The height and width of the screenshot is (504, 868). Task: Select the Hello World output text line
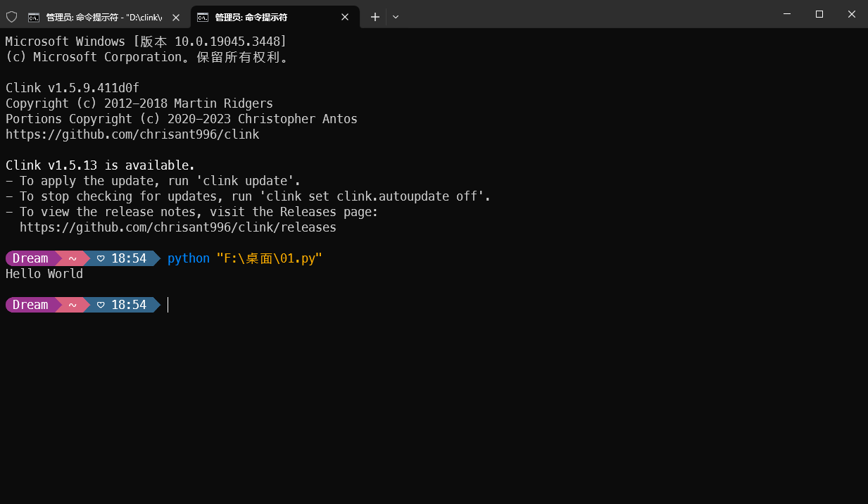44,274
